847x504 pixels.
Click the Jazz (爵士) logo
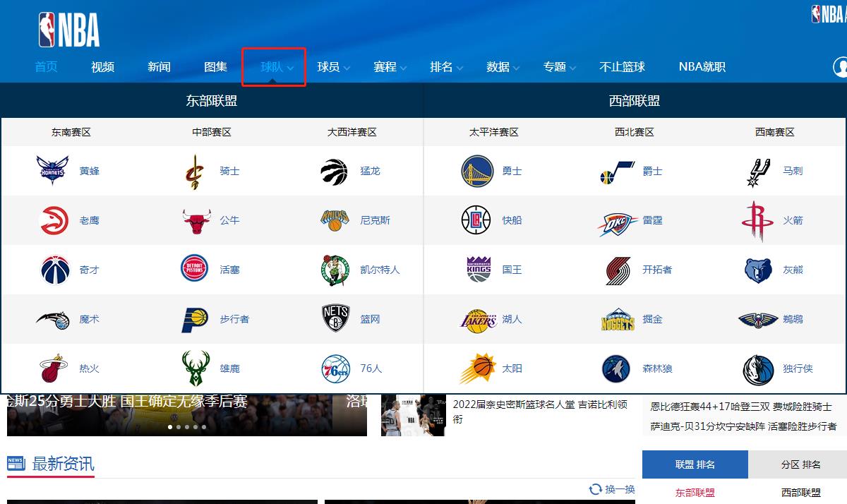pos(618,173)
